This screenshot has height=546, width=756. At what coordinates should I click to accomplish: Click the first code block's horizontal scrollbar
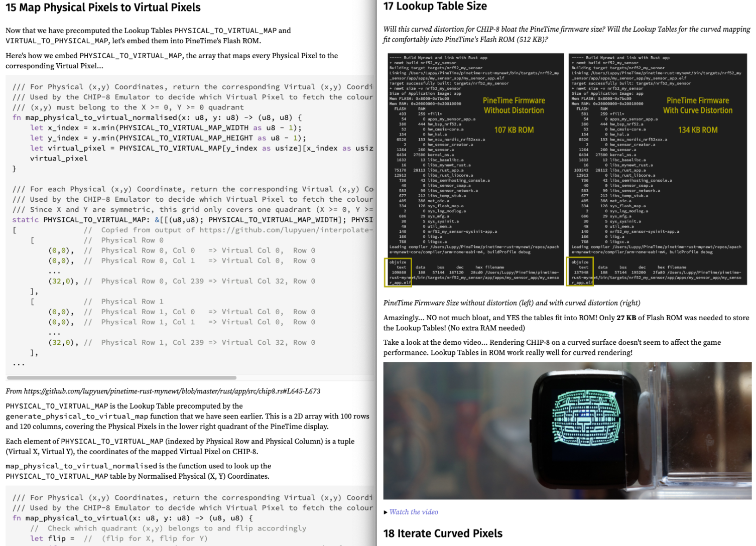pos(121,377)
